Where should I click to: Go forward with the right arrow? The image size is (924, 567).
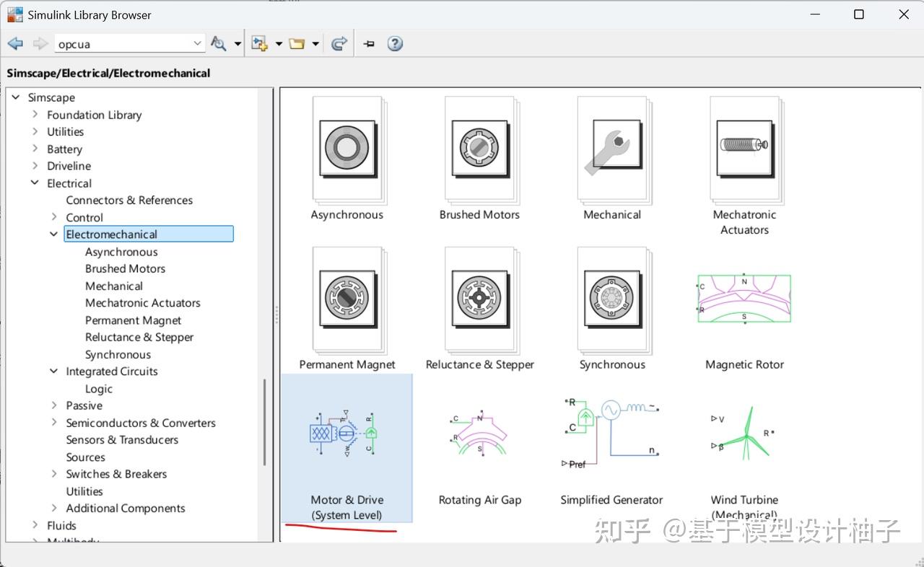pyautogui.click(x=40, y=44)
